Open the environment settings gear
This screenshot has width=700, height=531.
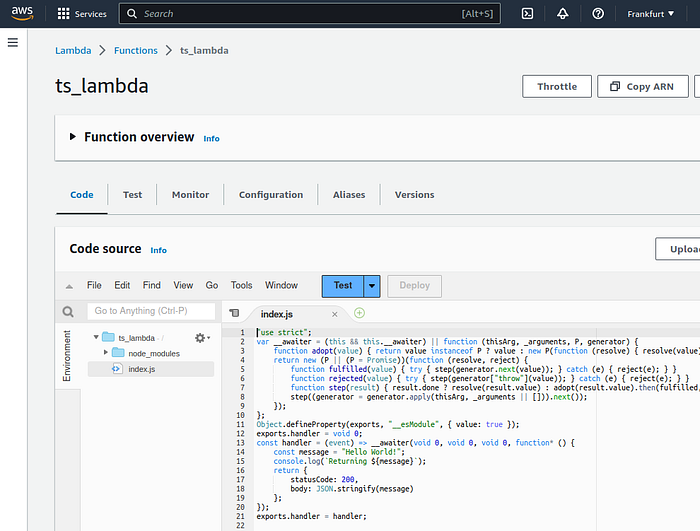(x=202, y=338)
